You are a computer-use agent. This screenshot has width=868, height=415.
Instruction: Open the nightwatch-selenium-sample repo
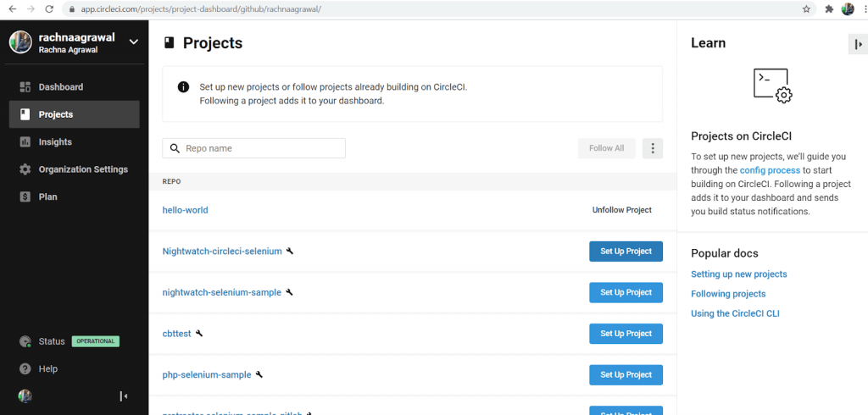point(221,292)
